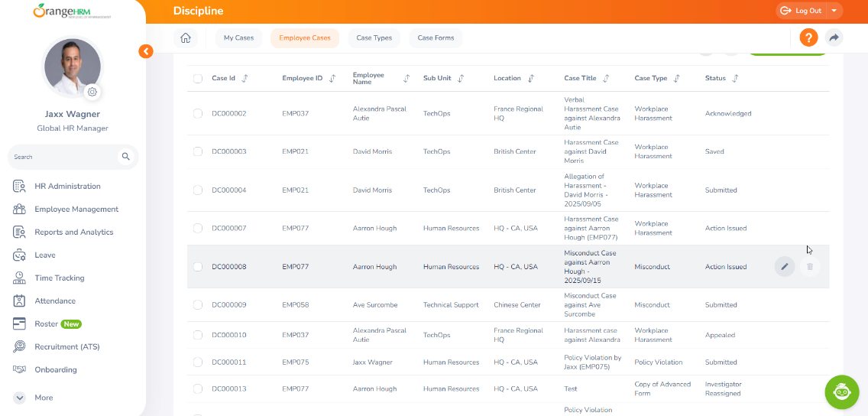Open Recruitment (ATS) from the sidebar
The width and height of the screenshot is (868, 416).
66,346
